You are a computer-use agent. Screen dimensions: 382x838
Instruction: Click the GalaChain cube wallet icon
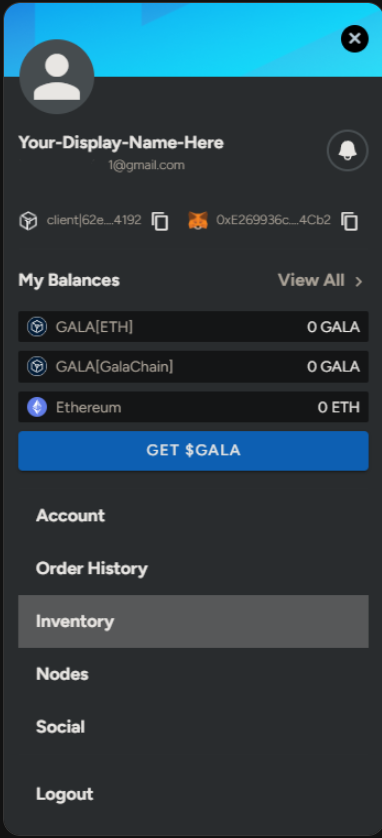[28, 220]
